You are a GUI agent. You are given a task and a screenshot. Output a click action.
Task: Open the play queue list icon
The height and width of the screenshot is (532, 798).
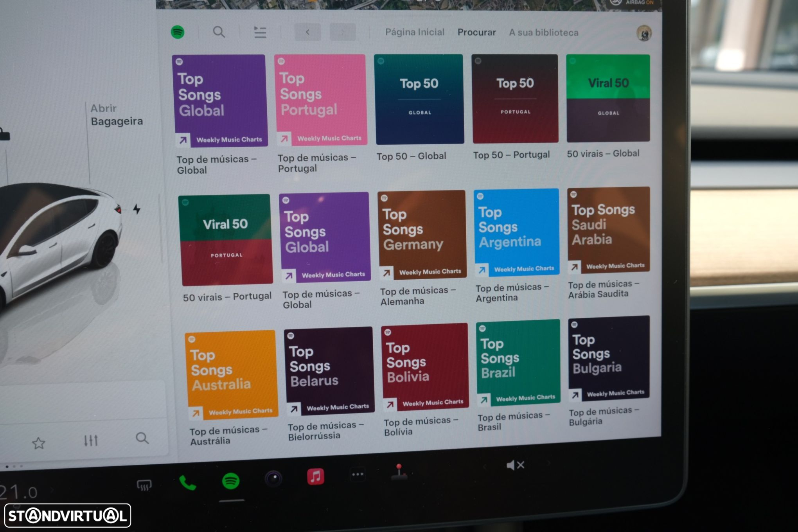(x=260, y=32)
